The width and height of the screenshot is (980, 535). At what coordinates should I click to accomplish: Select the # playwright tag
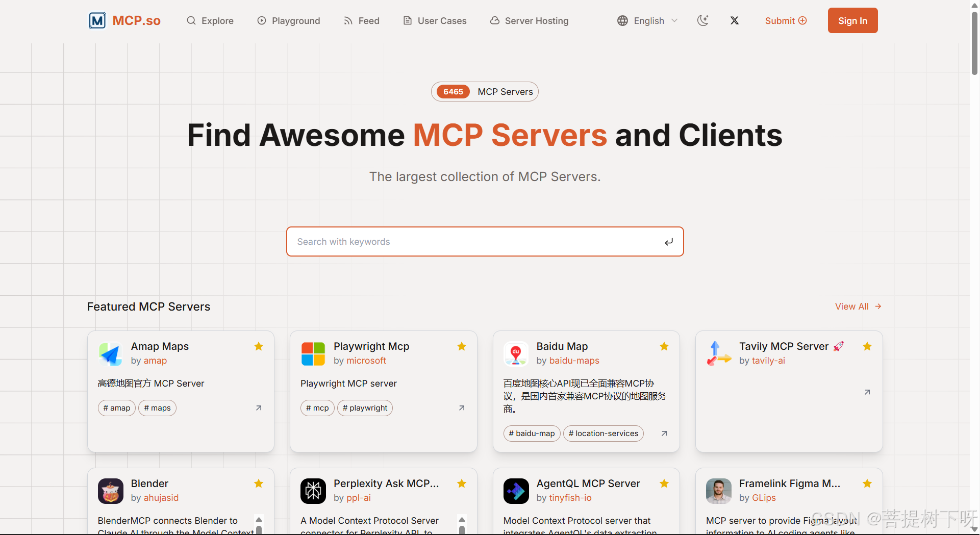pos(365,408)
